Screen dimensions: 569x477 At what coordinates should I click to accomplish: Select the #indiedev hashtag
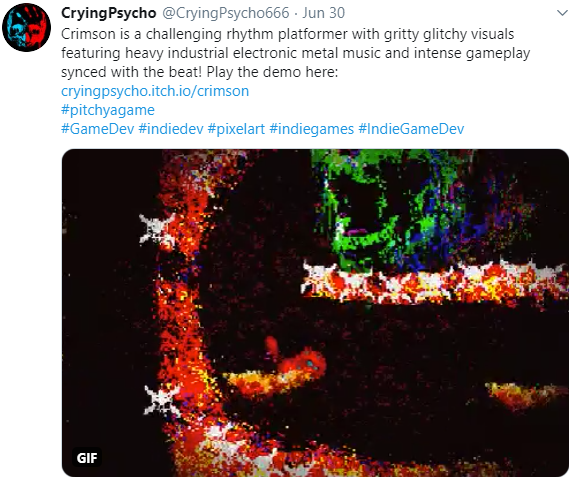[x=171, y=129]
